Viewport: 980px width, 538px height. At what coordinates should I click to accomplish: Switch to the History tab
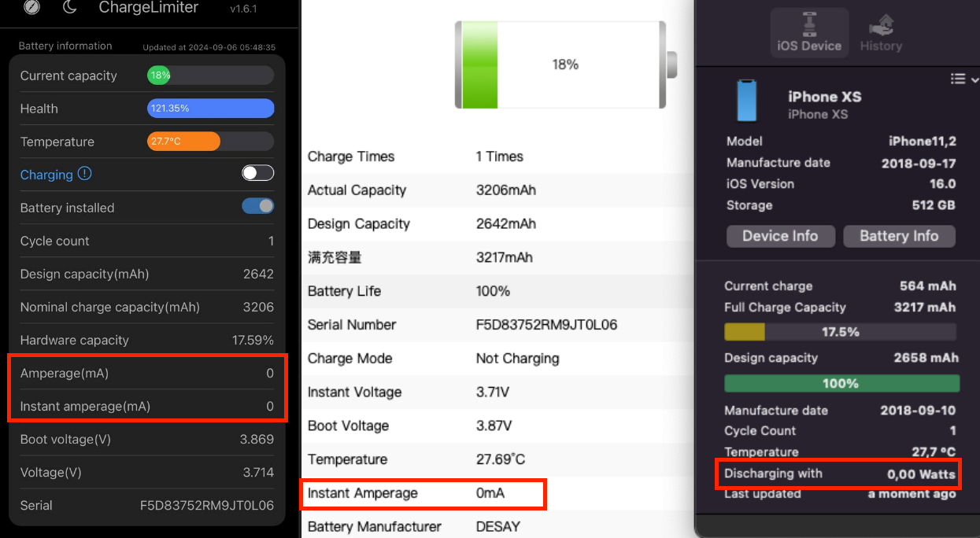click(881, 31)
